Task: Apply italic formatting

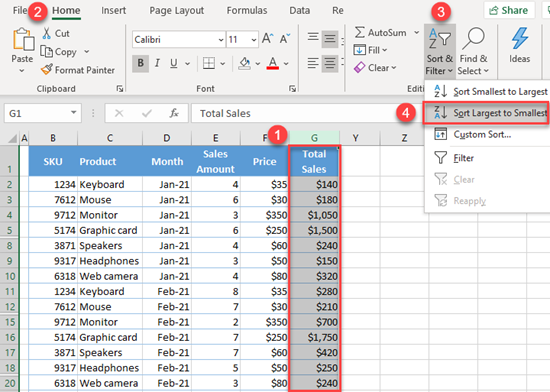Action: (157, 63)
